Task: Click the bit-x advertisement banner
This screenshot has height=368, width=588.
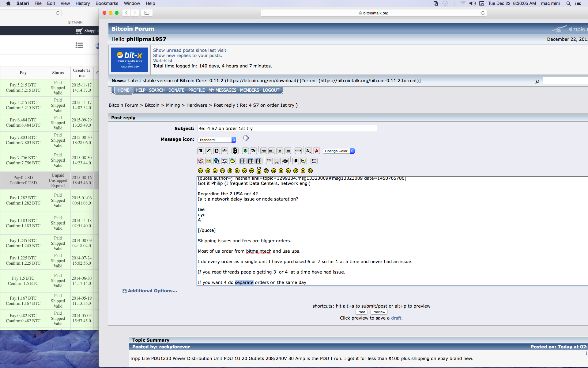Action: [x=129, y=60]
